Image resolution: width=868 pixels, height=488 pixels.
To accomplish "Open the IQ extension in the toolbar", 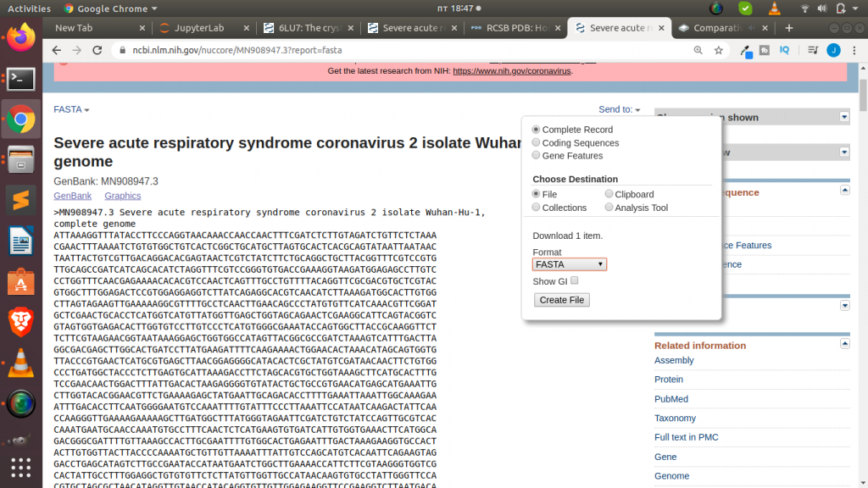I will (785, 50).
